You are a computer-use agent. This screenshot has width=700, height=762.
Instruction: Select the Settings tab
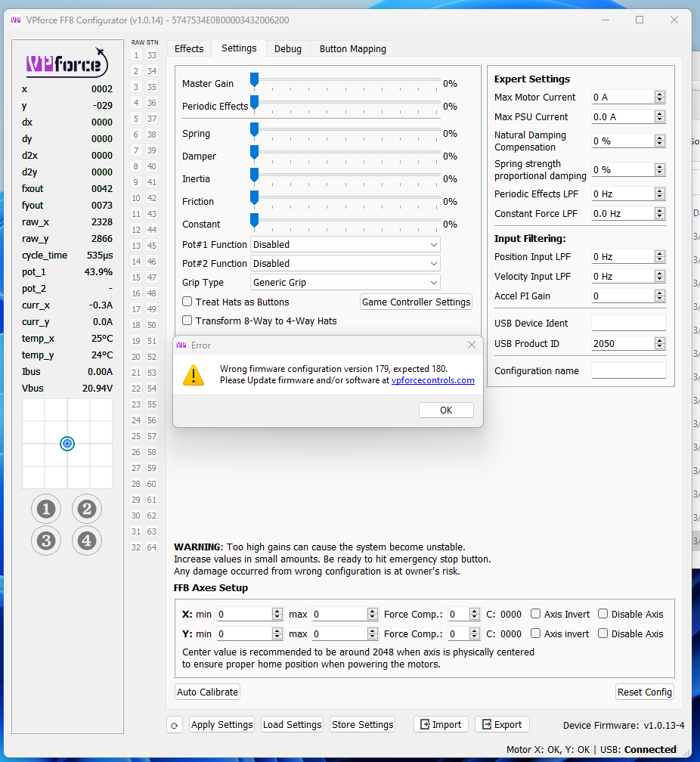coord(239,48)
